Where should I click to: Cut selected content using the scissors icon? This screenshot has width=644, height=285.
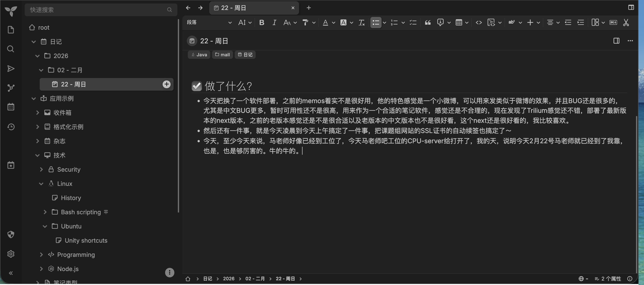pyautogui.click(x=626, y=22)
